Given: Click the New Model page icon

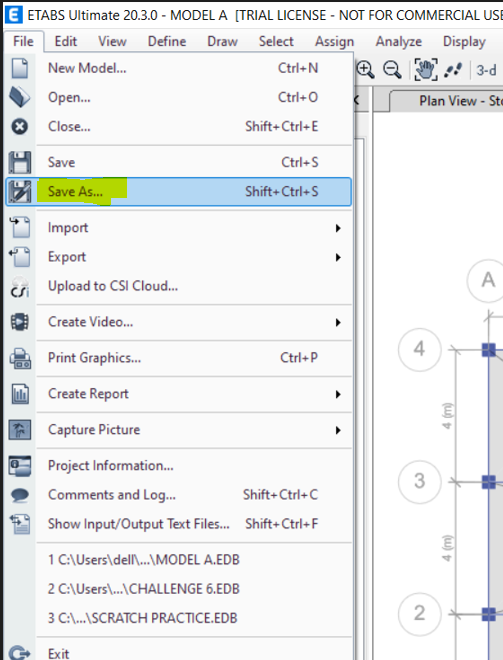Looking at the screenshot, I should point(19,68).
